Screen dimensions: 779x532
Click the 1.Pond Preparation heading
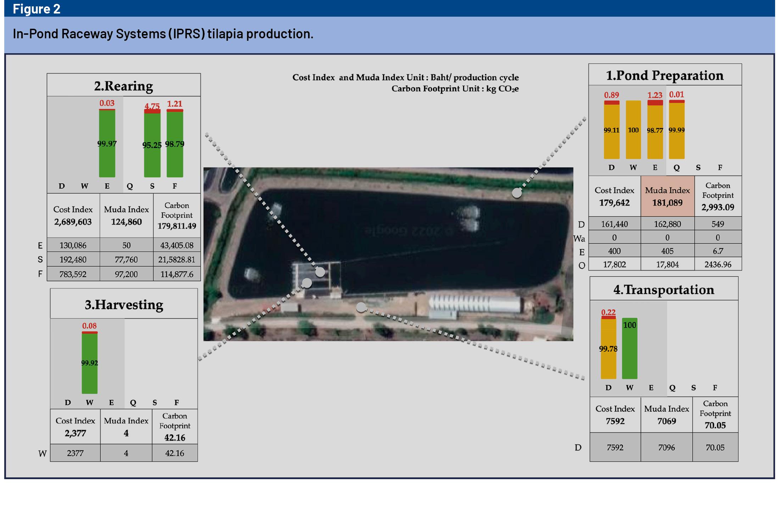665,75
